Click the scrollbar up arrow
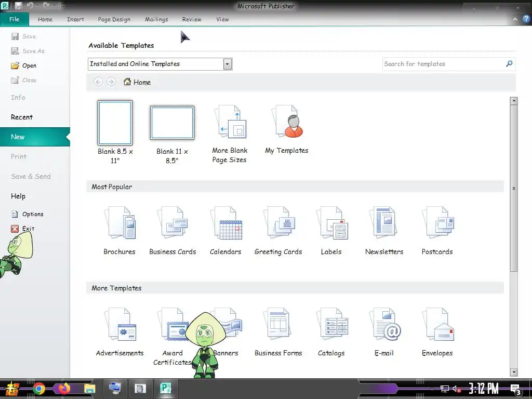This screenshot has height=399, width=532. (514, 101)
